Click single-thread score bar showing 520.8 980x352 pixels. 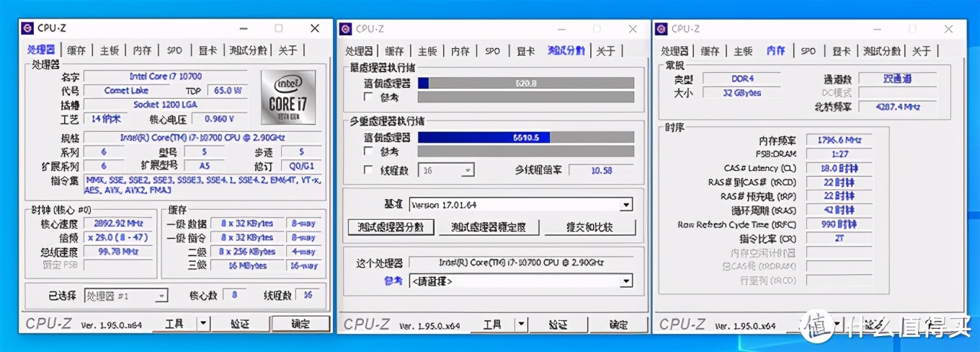(x=526, y=83)
